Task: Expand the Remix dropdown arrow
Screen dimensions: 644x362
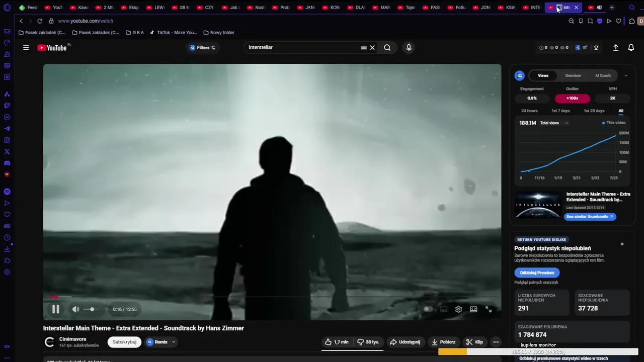Action: point(174,342)
